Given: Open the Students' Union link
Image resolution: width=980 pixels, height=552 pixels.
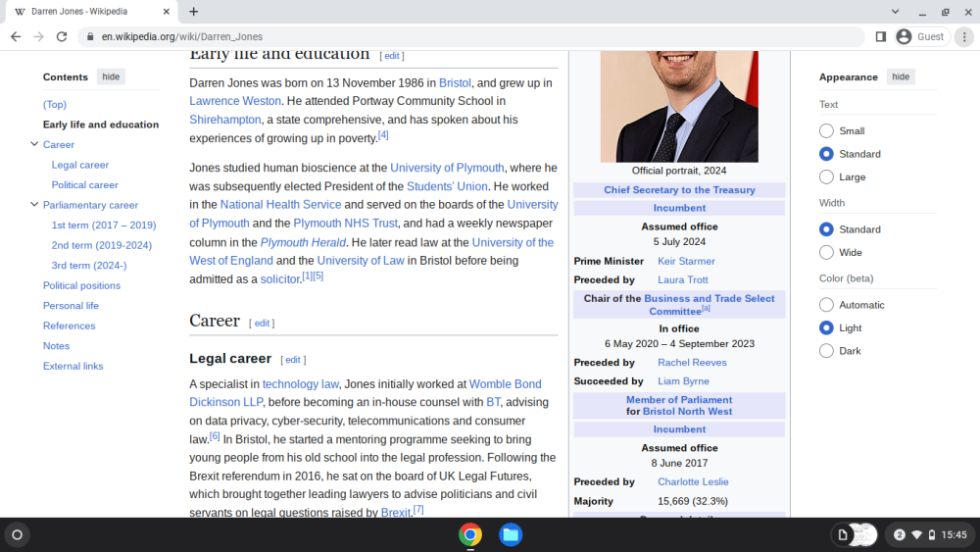Looking at the screenshot, I should (447, 186).
